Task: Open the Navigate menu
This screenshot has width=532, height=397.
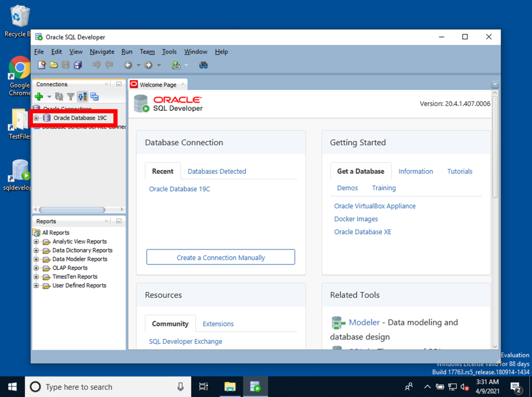Action: coord(102,52)
